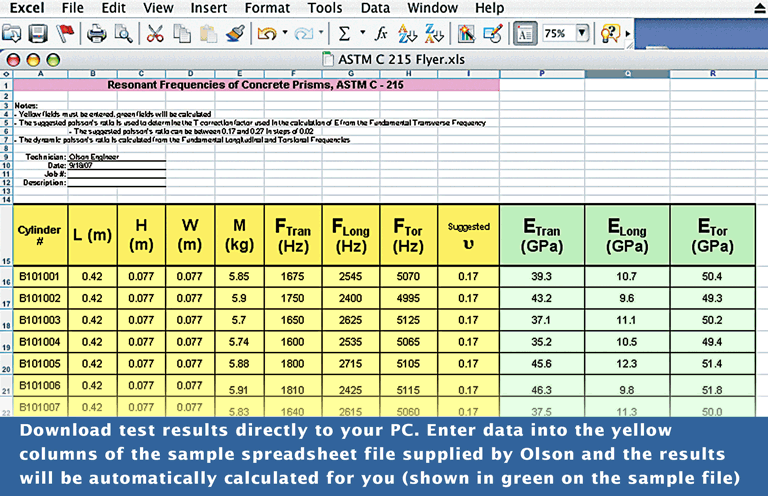
Task: Click the New/Open workbook toolbar icon
Action: pyautogui.click(x=11, y=34)
